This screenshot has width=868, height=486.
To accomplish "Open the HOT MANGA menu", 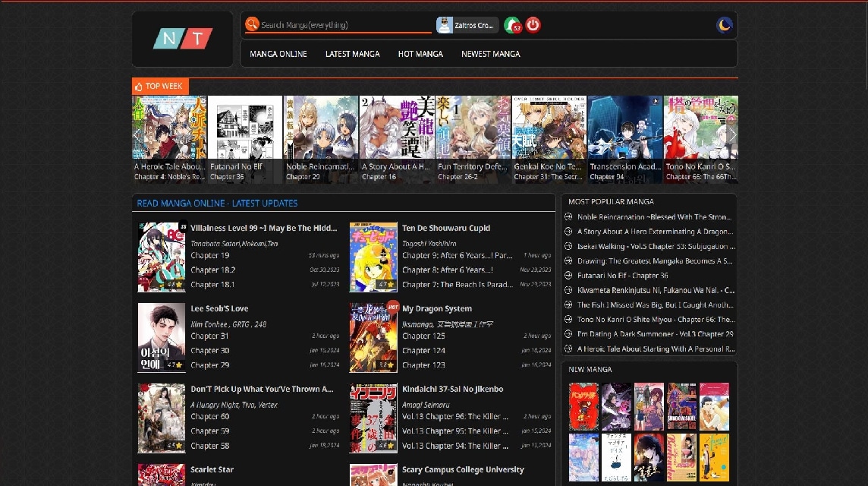I will (x=420, y=54).
